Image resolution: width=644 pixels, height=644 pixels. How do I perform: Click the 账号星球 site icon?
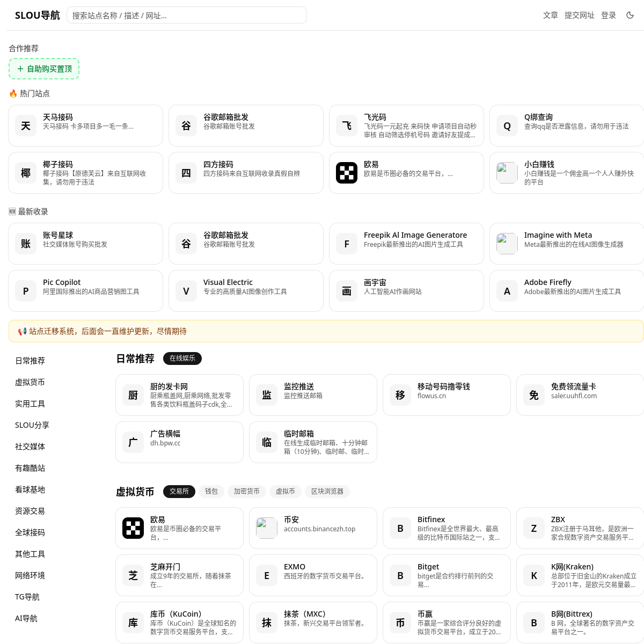click(26, 244)
